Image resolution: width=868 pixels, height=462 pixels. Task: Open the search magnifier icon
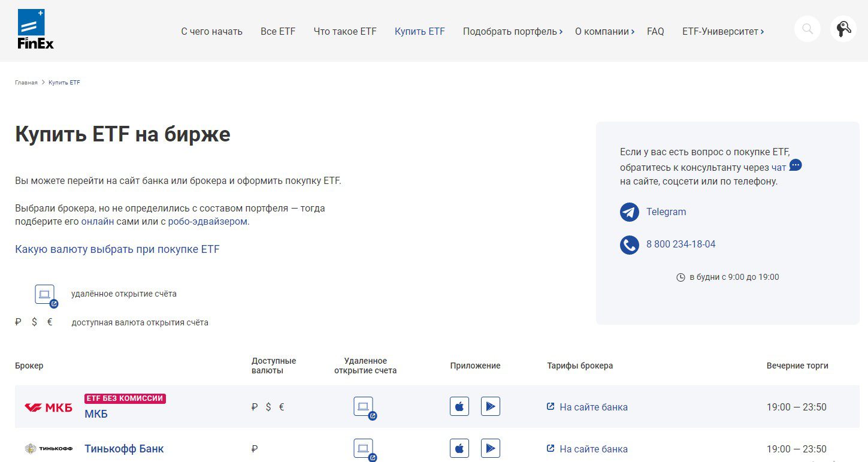pos(807,29)
